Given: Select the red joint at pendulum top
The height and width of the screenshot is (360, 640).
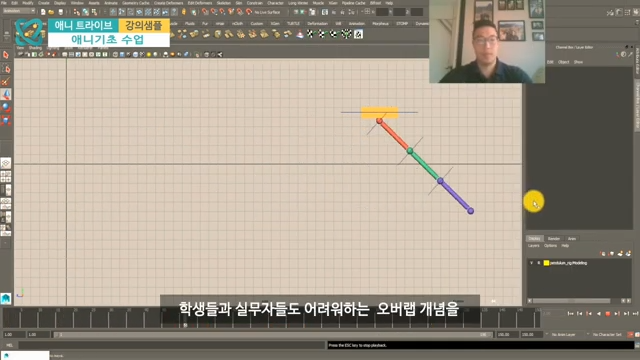Looking at the screenshot, I should (x=379, y=121).
